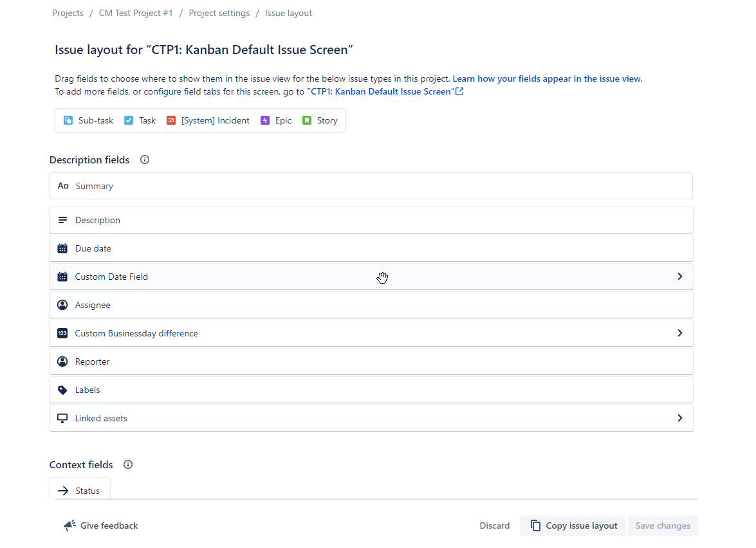Image resolution: width=756 pixels, height=548 pixels.
Task: Open the Learn how fields appear link
Action: click(x=547, y=78)
